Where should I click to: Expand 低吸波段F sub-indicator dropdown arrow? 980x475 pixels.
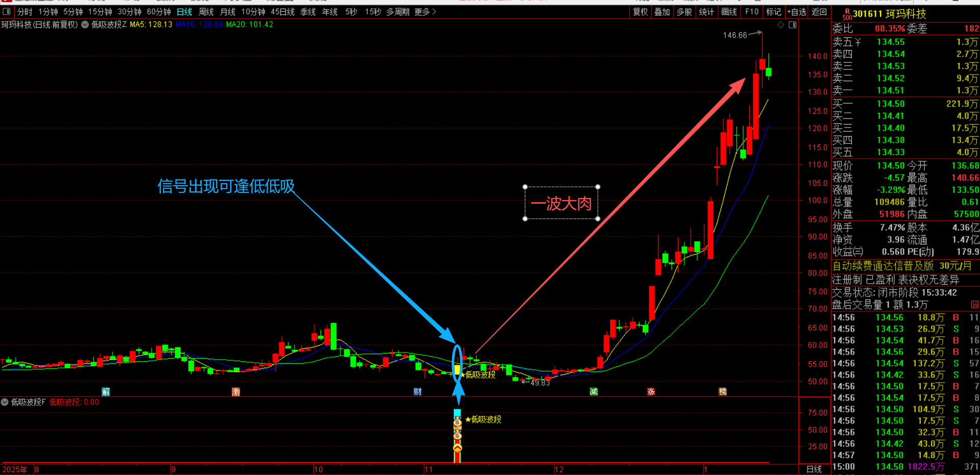(x=5, y=402)
